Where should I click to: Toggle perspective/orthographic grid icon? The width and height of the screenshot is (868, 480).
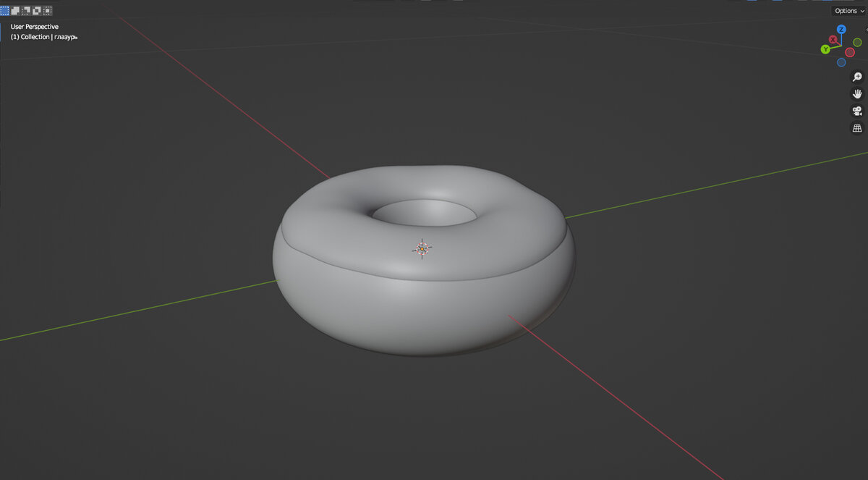(x=857, y=128)
